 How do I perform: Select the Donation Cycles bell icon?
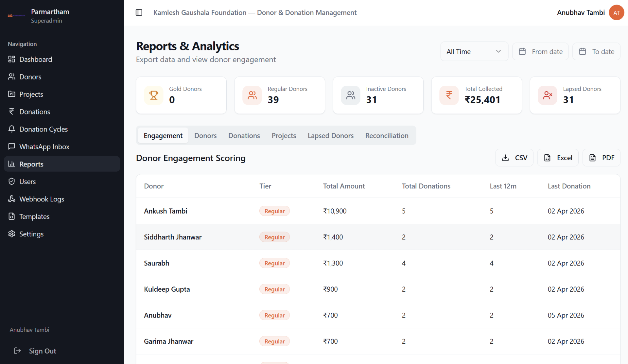click(12, 129)
